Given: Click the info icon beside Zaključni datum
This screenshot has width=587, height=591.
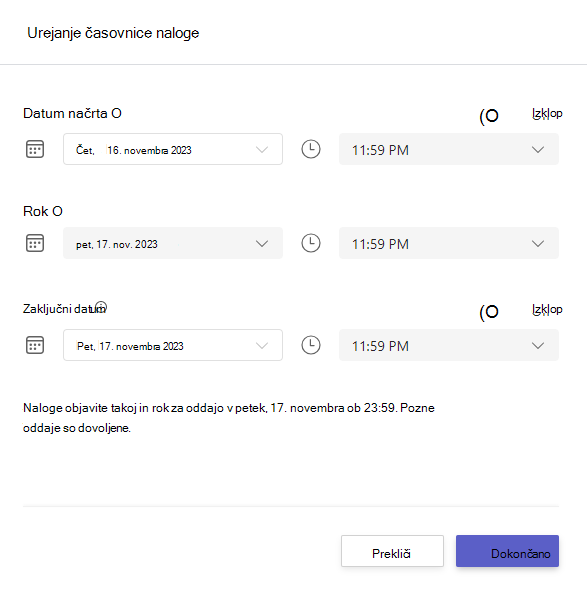Looking at the screenshot, I should coord(101,307).
